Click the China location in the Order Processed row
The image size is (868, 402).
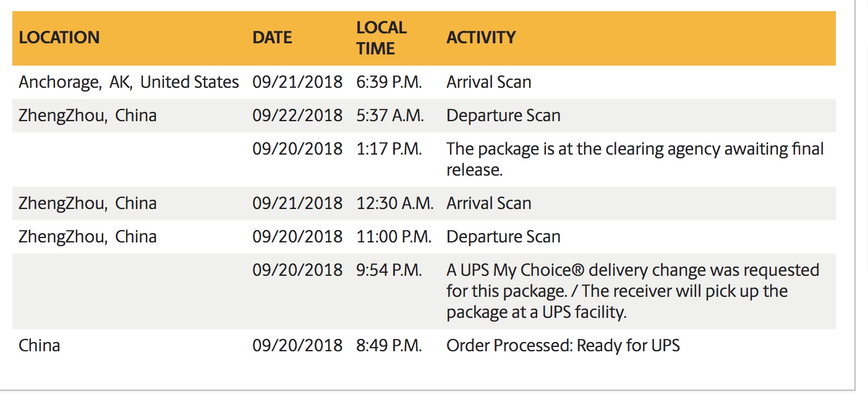(40, 345)
